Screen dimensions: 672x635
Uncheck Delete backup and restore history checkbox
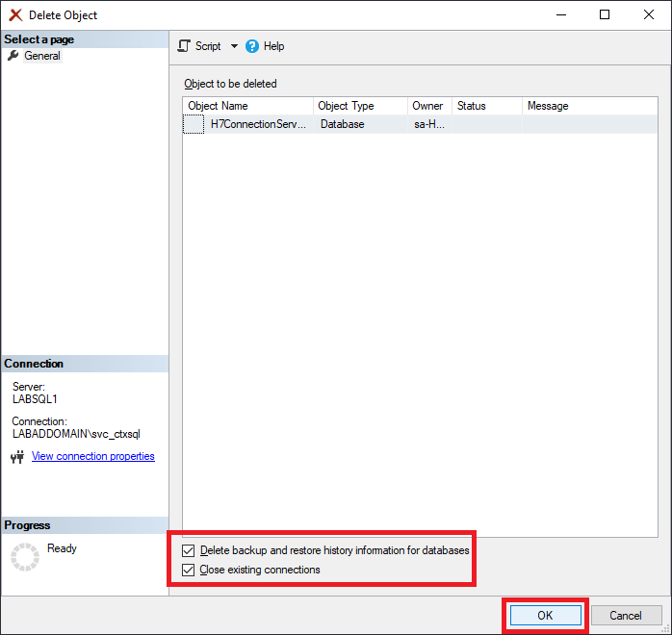(188, 551)
